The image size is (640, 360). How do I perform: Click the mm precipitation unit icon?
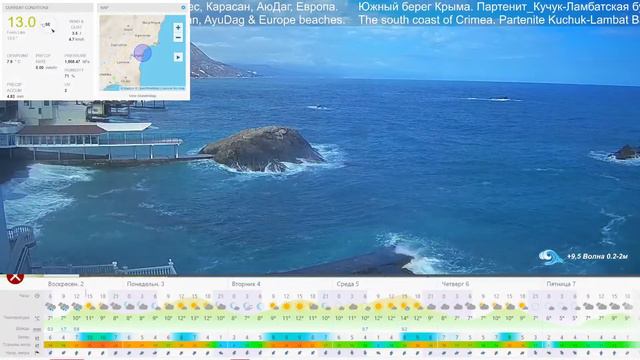pos(37,329)
